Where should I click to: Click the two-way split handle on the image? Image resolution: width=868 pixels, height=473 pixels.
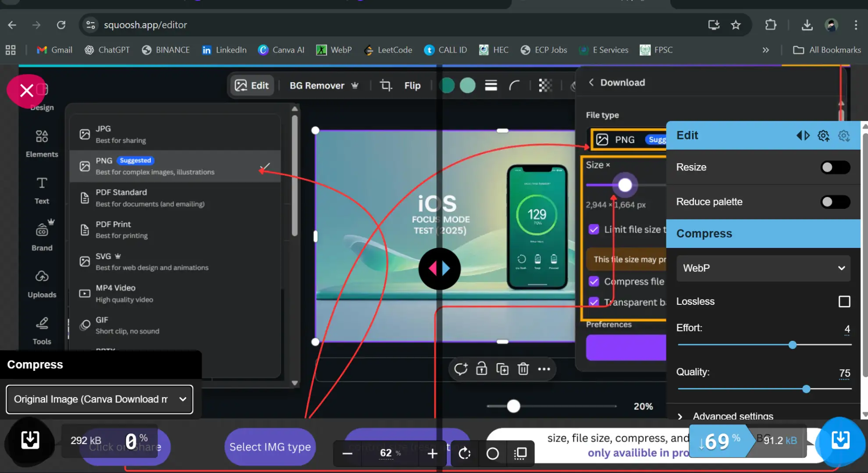click(439, 268)
